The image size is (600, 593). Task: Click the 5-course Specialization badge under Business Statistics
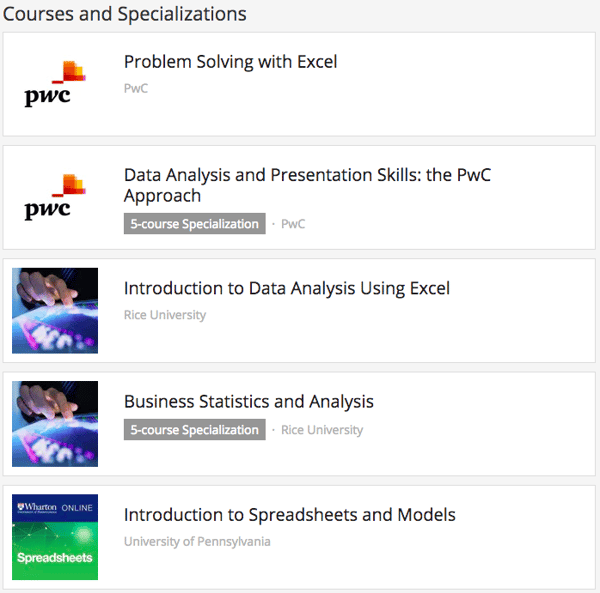click(x=194, y=430)
